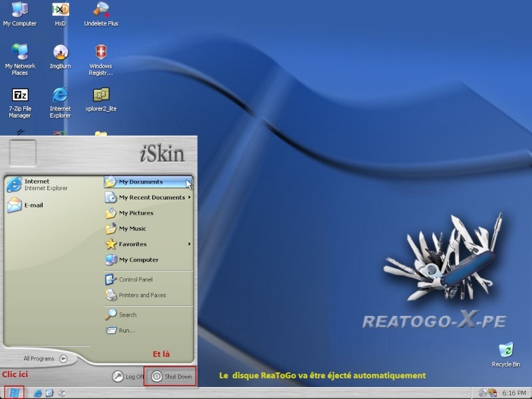The width and height of the screenshot is (532, 399).
Task: Launch 7-Zip File Manager desktop icon
Action: click(20, 102)
